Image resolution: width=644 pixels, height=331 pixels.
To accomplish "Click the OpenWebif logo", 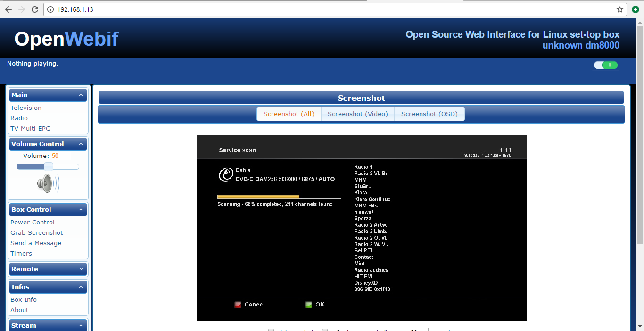I will click(x=66, y=39).
